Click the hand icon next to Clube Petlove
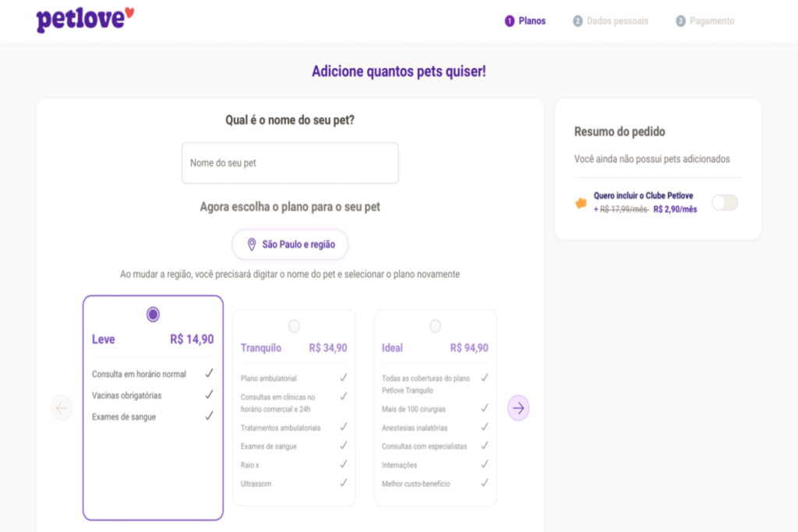The image size is (798, 532). 579,203
